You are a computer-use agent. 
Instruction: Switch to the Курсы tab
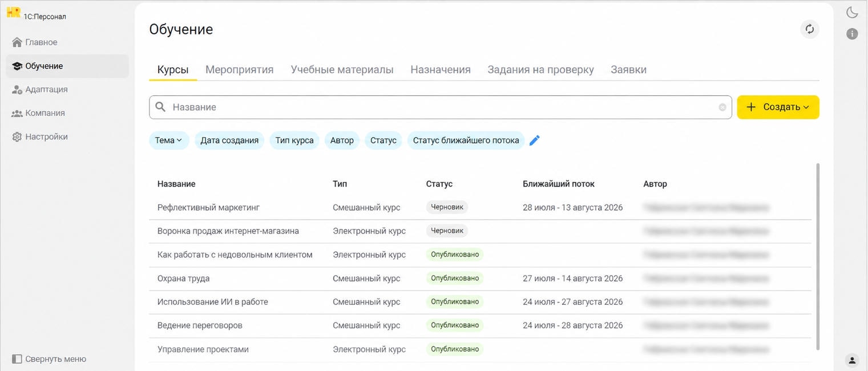(173, 70)
